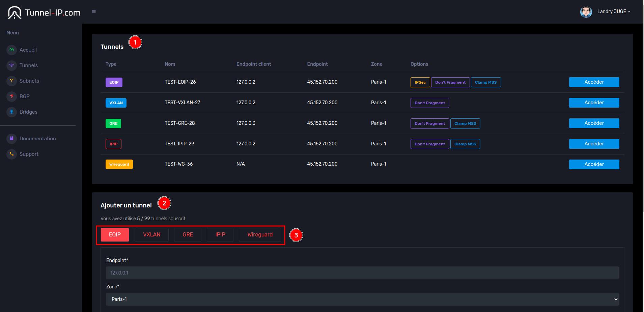The height and width of the screenshot is (312, 644).
Task: Toggle the sidebar with hamburger icon
Action: (94, 11)
